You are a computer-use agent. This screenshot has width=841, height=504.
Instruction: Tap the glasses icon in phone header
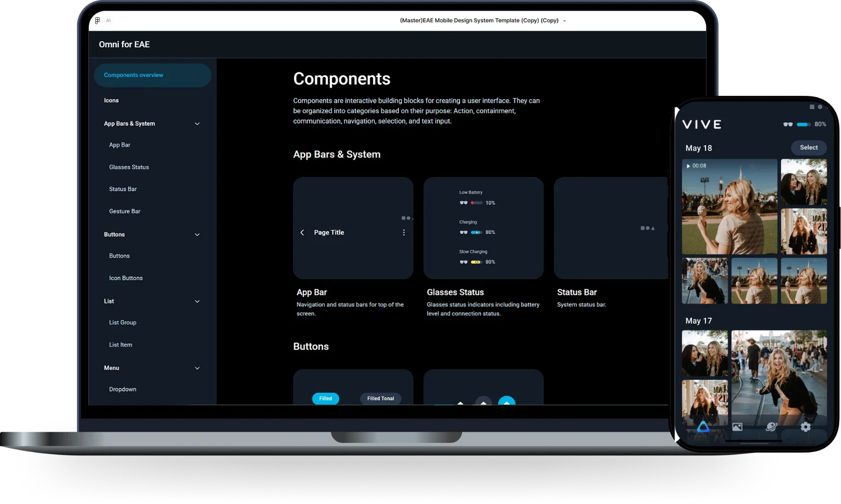tap(788, 124)
